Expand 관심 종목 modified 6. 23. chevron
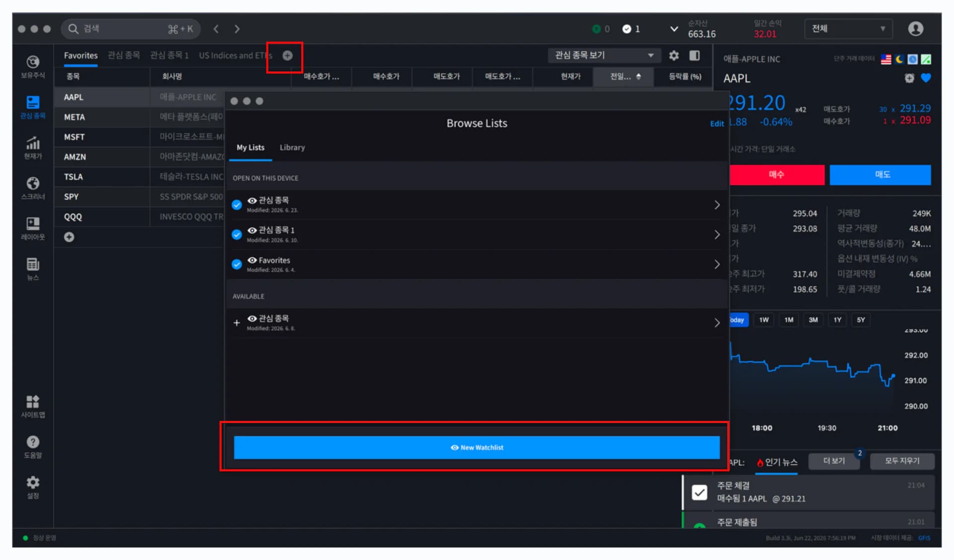This screenshot has width=954, height=560. [x=716, y=205]
